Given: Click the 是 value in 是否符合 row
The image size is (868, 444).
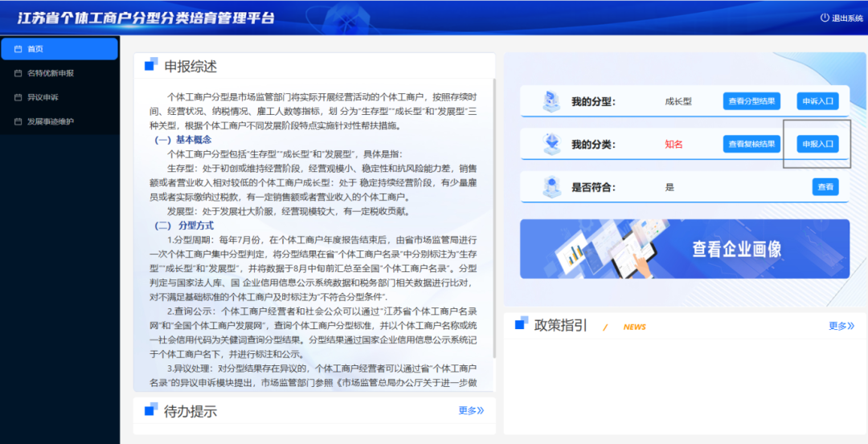Looking at the screenshot, I should pyautogui.click(x=669, y=187).
